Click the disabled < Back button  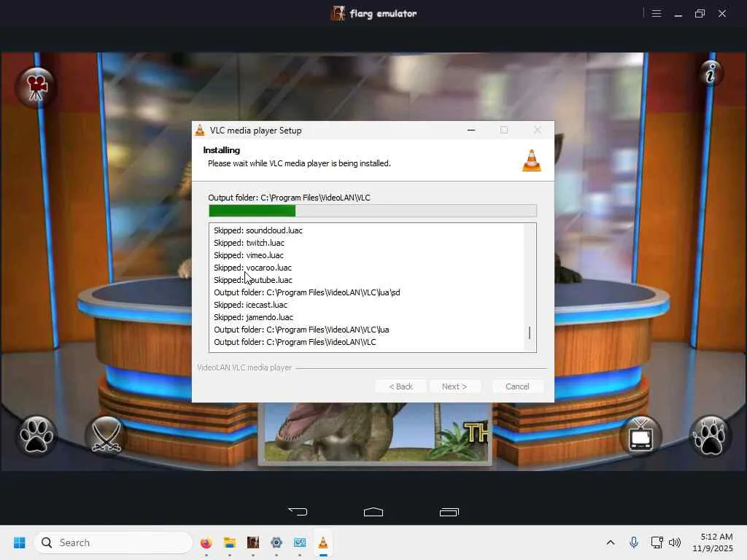(400, 386)
